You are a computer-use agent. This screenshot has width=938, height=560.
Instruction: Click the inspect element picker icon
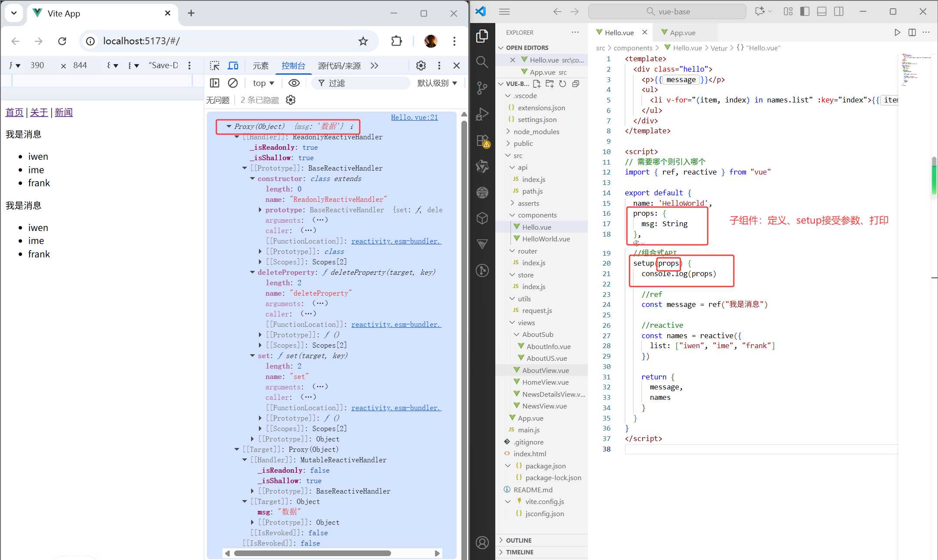click(x=215, y=66)
